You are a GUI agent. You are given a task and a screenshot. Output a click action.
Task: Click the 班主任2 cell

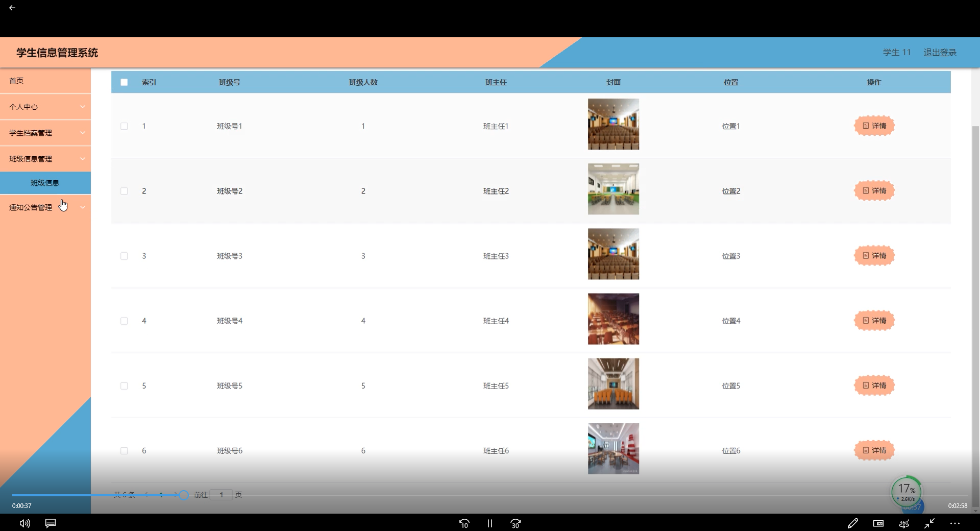pyautogui.click(x=496, y=191)
